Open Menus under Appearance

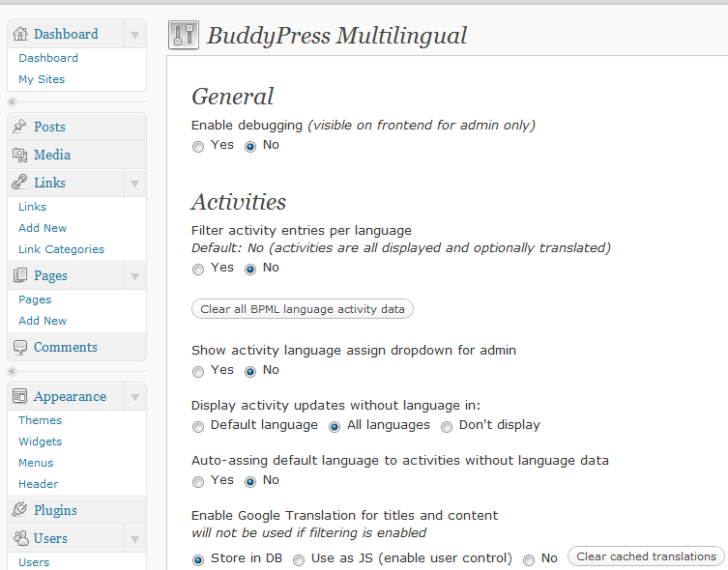click(36, 463)
